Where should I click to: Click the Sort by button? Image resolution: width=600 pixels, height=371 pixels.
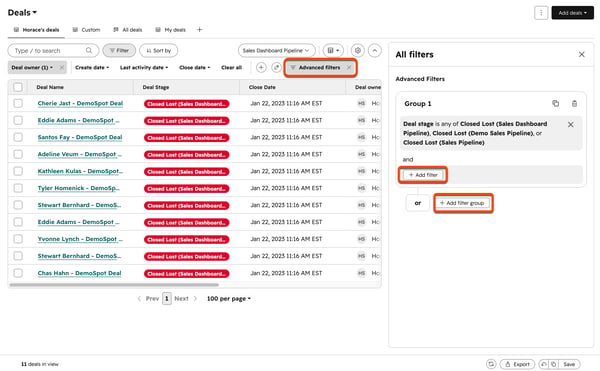tap(158, 50)
